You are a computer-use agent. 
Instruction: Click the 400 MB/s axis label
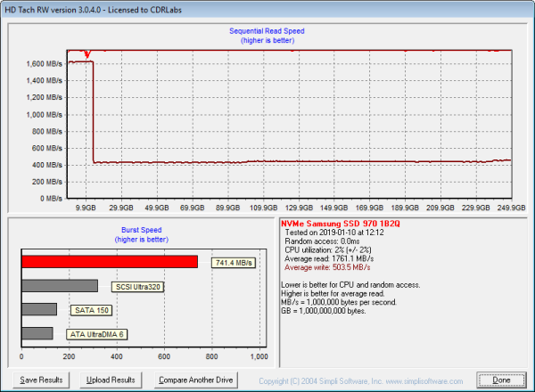(x=47, y=165)
